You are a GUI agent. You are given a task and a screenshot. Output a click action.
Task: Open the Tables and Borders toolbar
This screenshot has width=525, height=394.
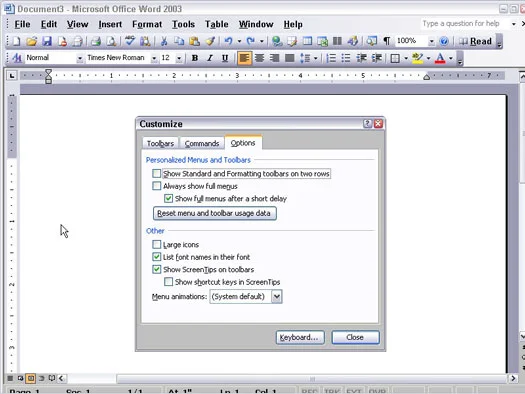point(292,42)
